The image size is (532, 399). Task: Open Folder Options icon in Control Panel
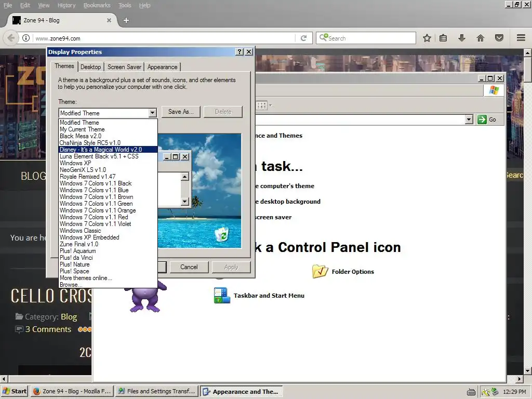click(320, 271)
